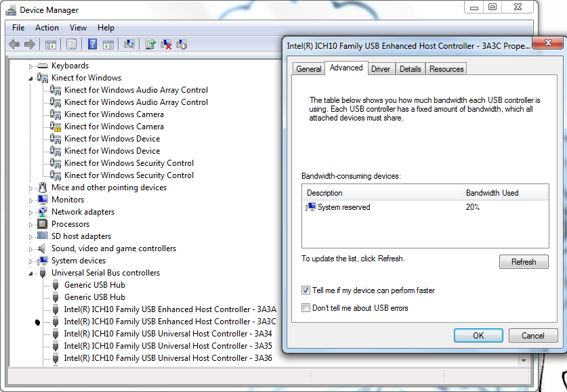Image resolution: width=567 pixels, height=392 pixels.
Task: Click OK in the properties dialog
Action: pos(478,335)
